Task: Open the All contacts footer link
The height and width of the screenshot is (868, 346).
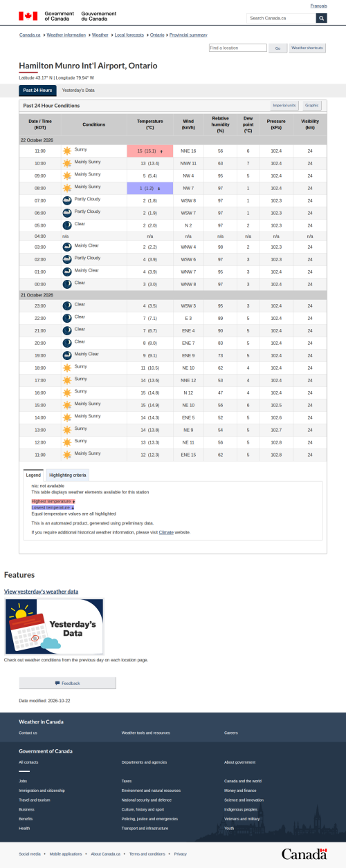Action: [28, 762]
